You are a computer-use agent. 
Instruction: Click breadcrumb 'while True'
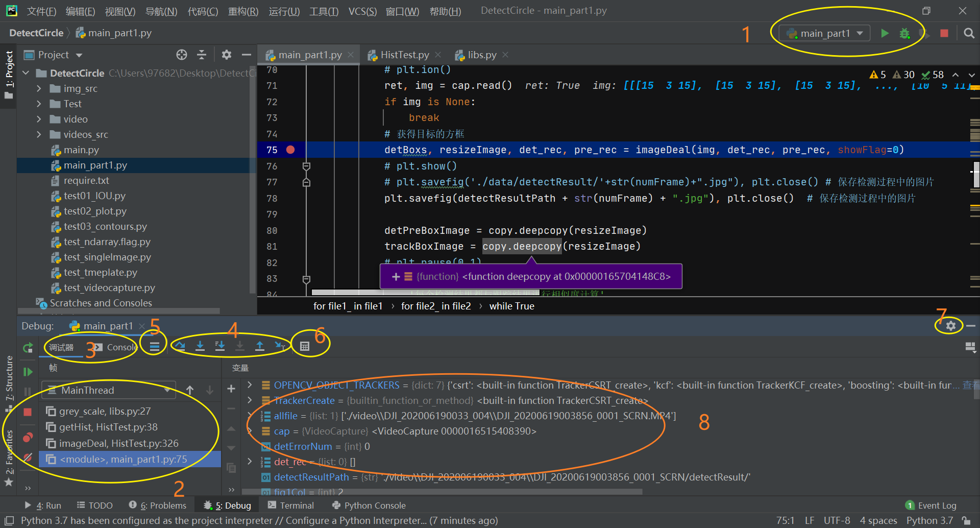click(x=511, y=306)
